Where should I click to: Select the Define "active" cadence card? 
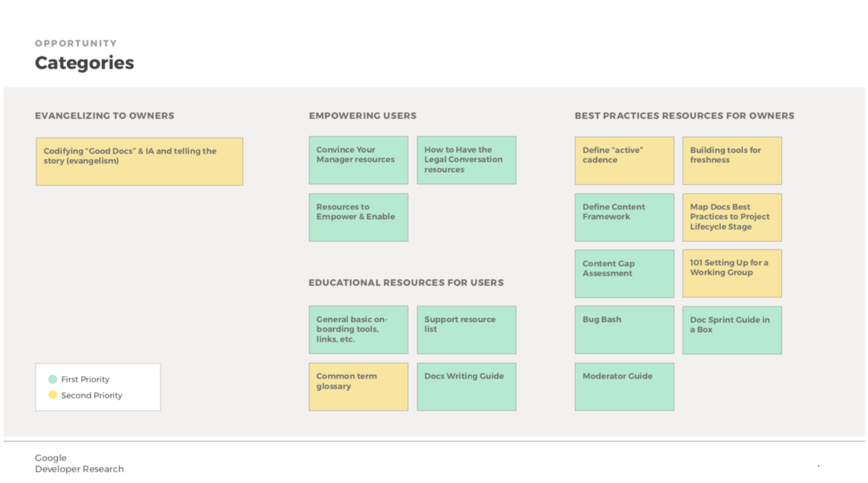624,160
